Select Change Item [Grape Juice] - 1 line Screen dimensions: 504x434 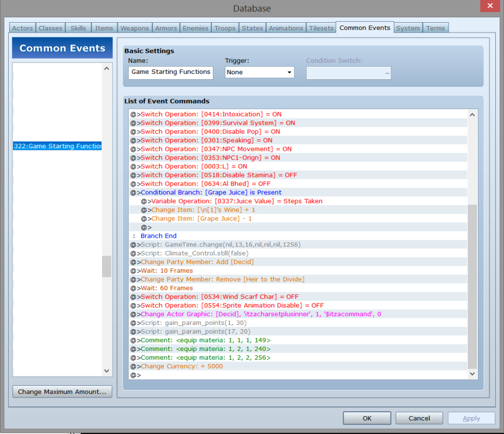(x=298, y=218)
